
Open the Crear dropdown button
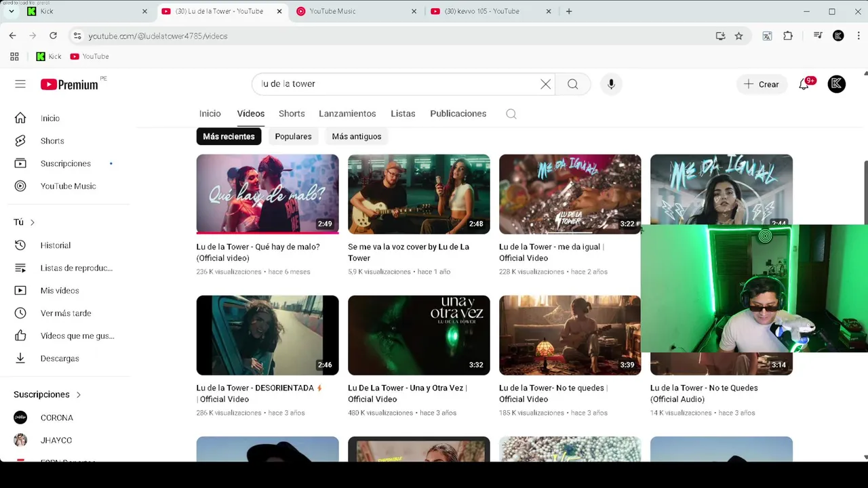(762, 84)
